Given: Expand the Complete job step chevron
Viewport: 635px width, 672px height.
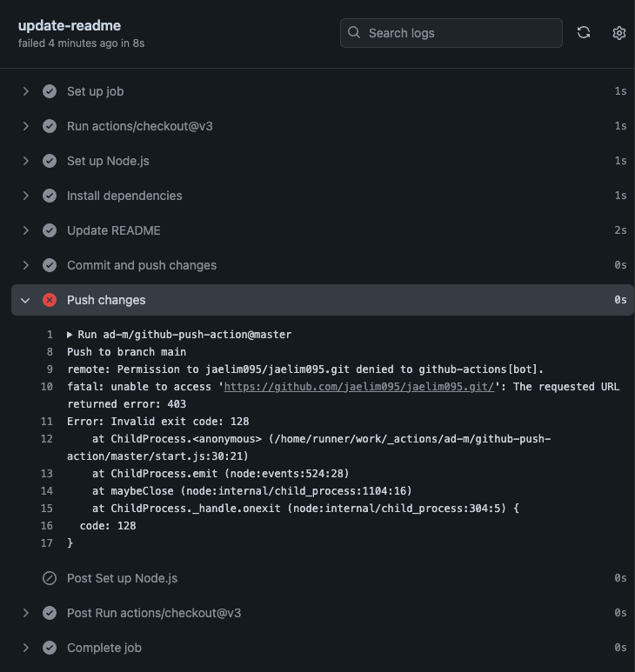Looking at the screenshot, I should pos(26,648).
